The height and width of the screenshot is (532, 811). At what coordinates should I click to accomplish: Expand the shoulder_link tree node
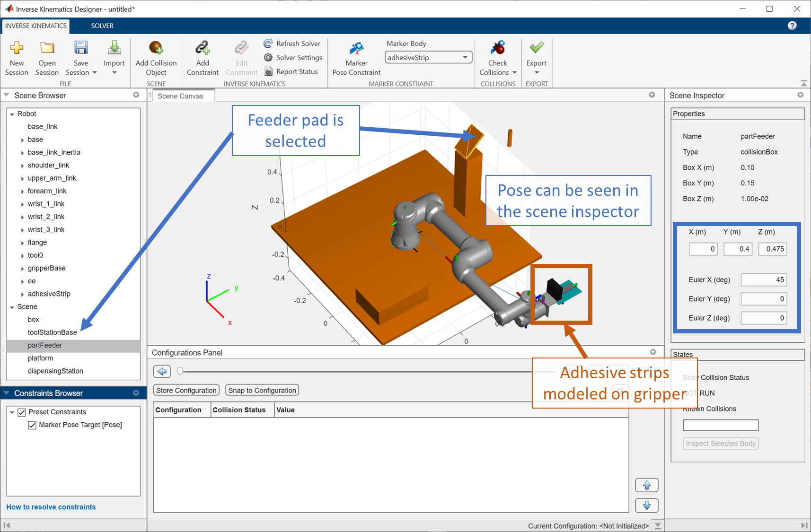pos(22,166)
